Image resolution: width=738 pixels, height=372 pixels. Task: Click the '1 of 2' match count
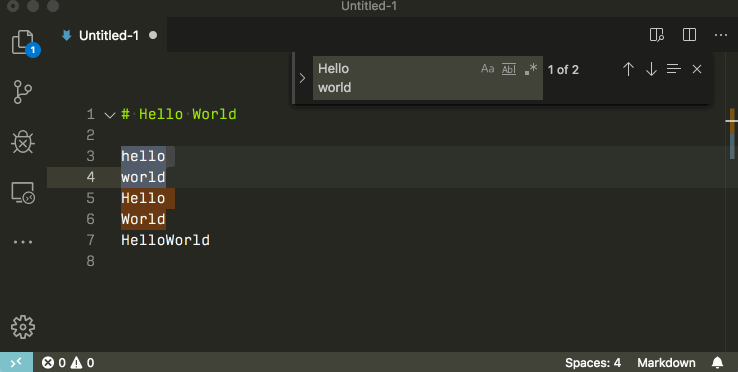coord(563,70)
